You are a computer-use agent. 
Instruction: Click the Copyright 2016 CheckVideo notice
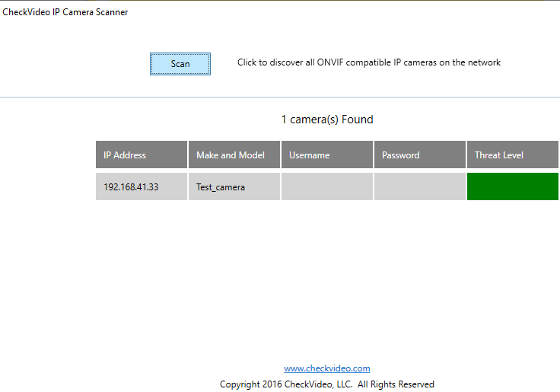[x=326, y=384]
